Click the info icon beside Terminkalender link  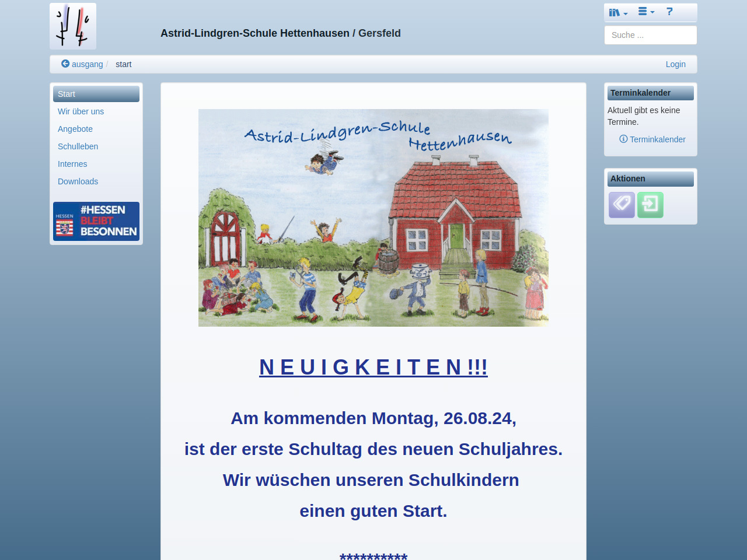point(623,139)
